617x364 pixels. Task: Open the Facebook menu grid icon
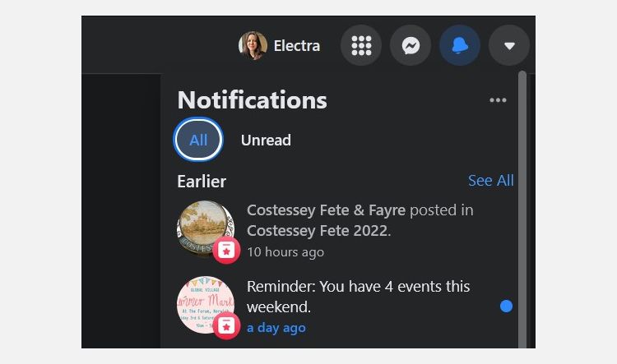pos(361,46)
